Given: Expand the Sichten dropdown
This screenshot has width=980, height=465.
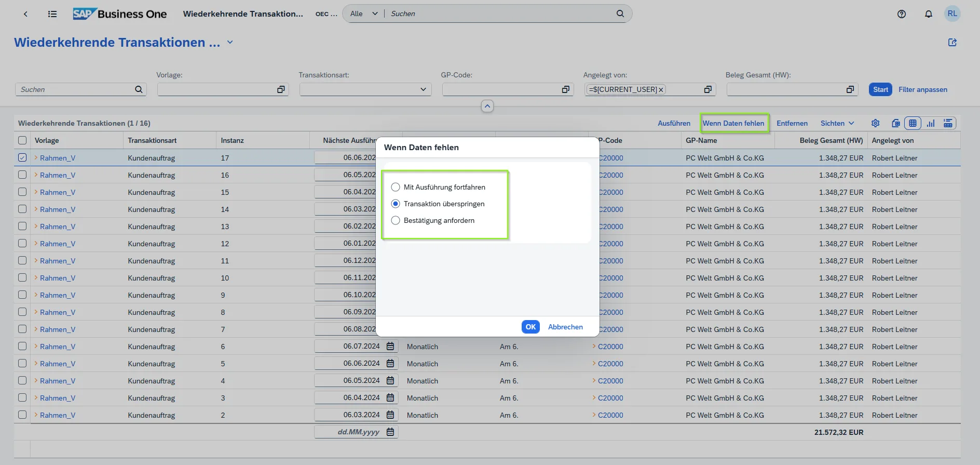Looking at the screenshot, I should pyautogui.click(x=837, y=123).
